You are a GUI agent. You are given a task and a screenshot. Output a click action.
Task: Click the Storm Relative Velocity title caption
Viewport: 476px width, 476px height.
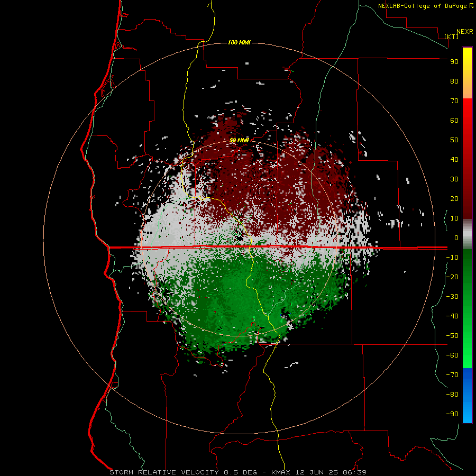click(x=164, y=472)
